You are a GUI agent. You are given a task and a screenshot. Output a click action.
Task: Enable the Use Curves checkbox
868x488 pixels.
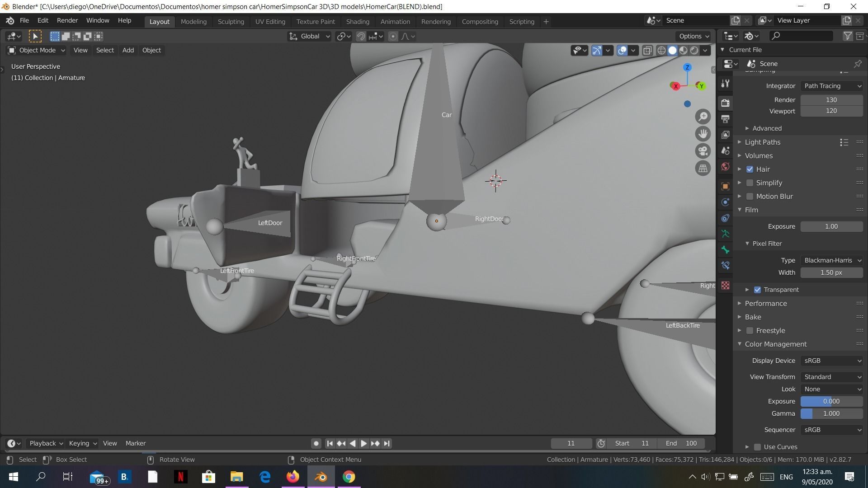757,447
